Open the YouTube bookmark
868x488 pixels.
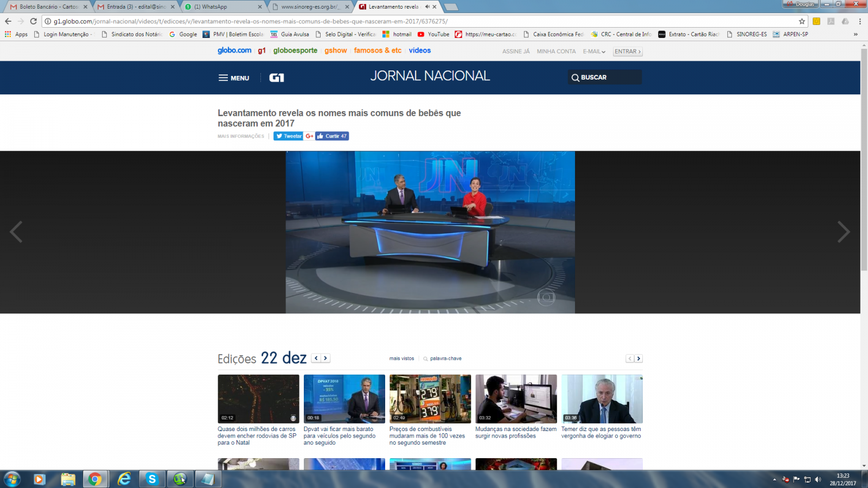(433, 34)
